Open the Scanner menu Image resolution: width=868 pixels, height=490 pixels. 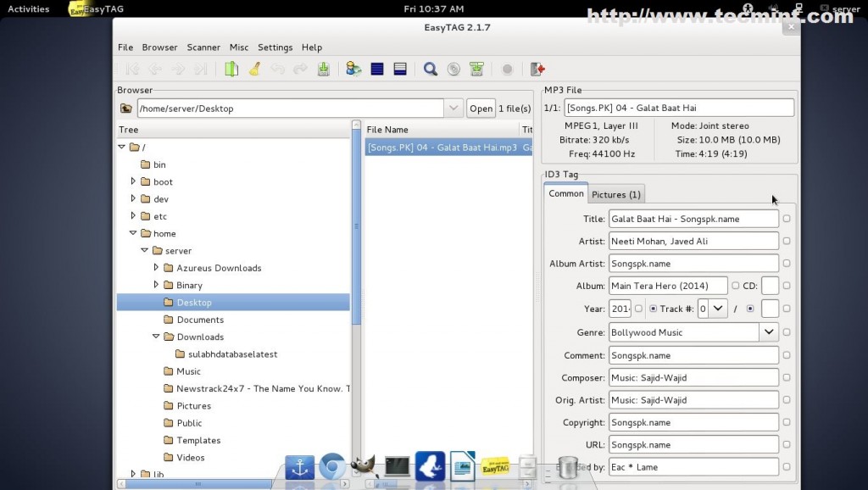tap(203, 47)
